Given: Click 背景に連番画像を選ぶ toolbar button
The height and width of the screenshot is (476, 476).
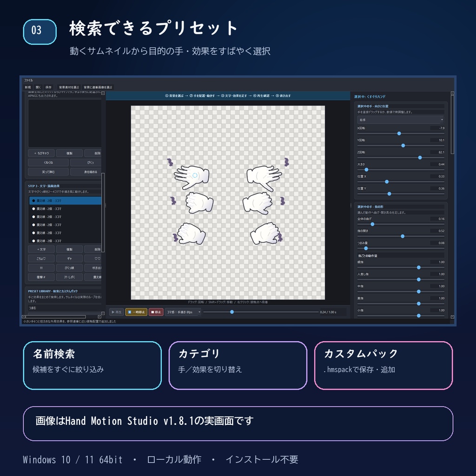Looking at the screenshot, I should coord(98,87).
